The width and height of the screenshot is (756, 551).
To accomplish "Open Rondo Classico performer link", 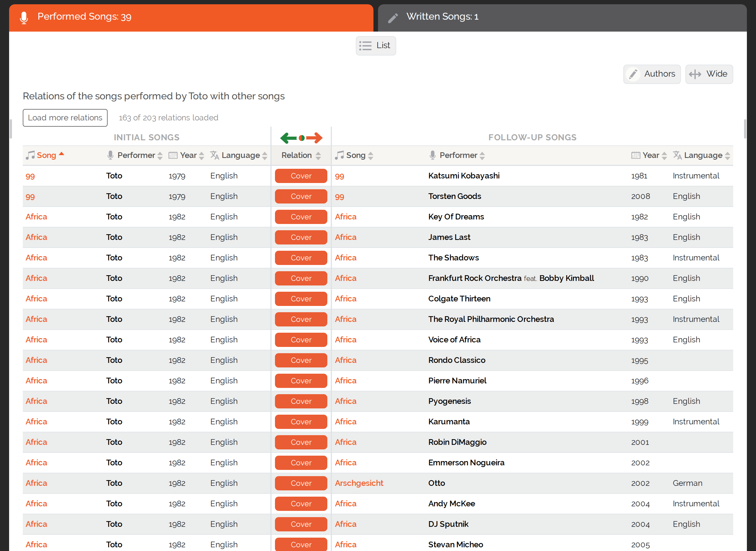I will tap(457, 360).
